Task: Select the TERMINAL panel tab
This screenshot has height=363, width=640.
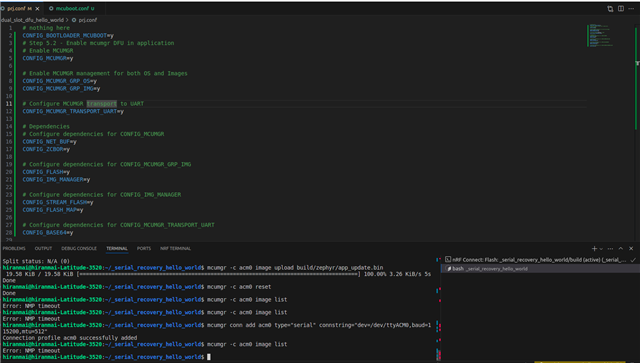Action: coord(117,248)
